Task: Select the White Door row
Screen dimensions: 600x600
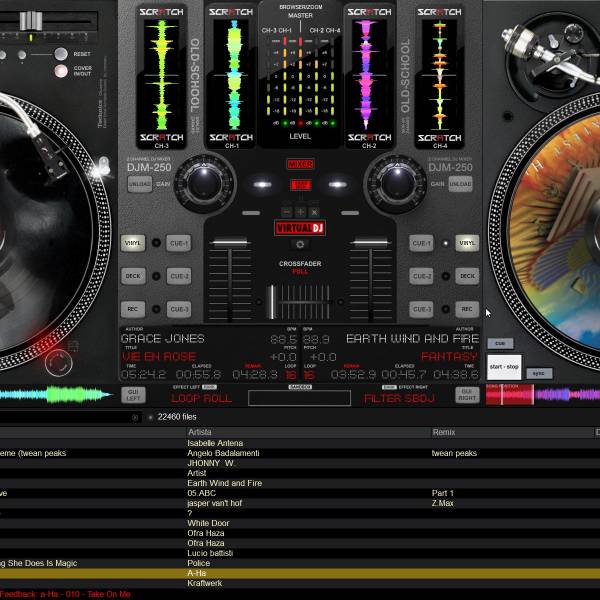Action: [300, 523]
